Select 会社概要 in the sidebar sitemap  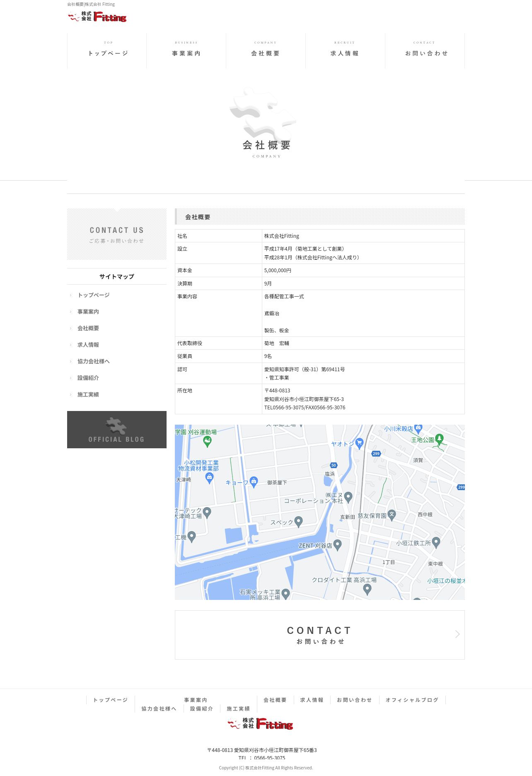(x=88, y=328)
